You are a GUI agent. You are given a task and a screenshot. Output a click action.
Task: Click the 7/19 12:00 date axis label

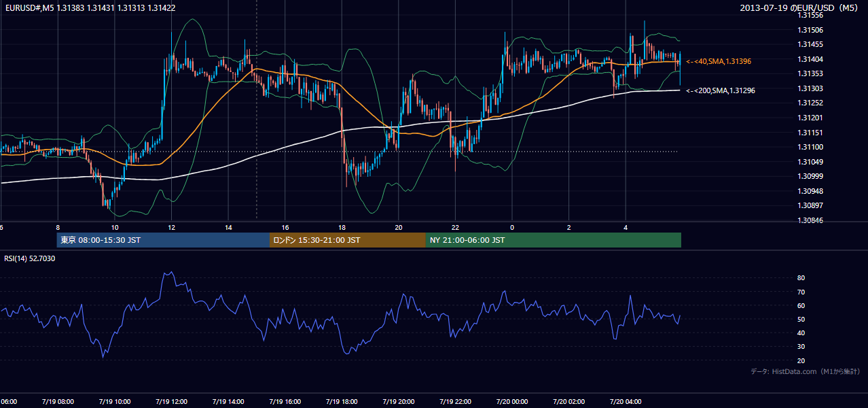[171, 401]
